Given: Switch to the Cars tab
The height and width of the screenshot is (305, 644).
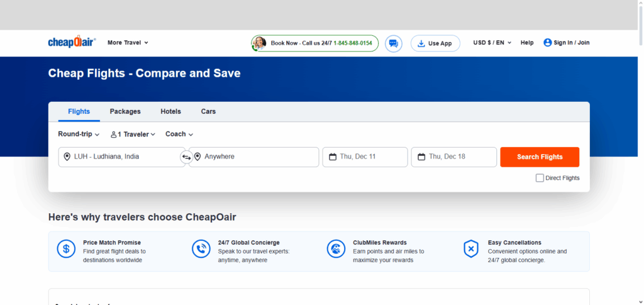Looking at the screenshot, I should (208, 112).
